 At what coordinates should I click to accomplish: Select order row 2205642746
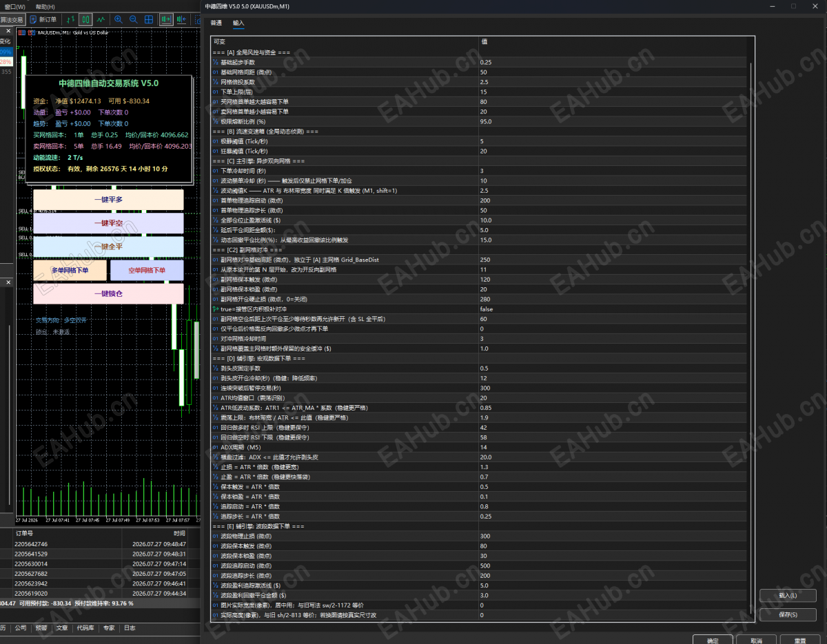coord(101,544)
